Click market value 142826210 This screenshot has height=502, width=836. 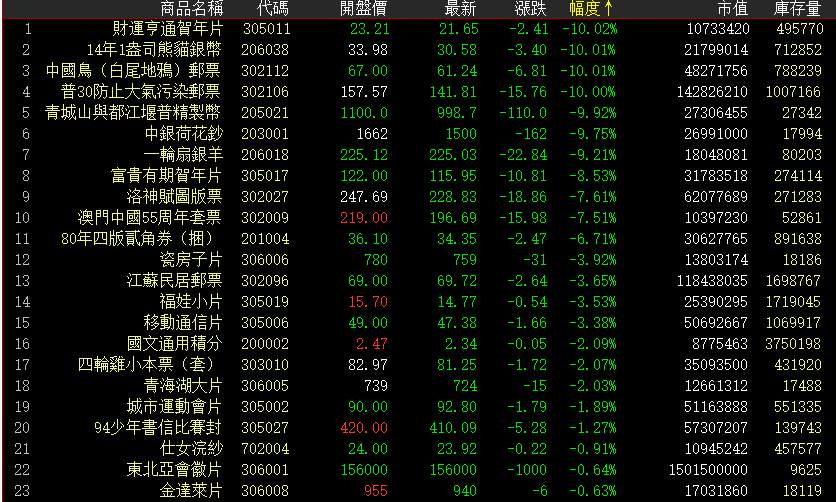(712, 92)
